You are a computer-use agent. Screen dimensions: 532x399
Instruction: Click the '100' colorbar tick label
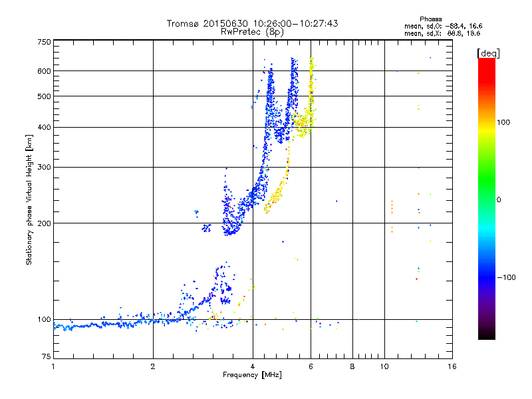click(503, 122)
